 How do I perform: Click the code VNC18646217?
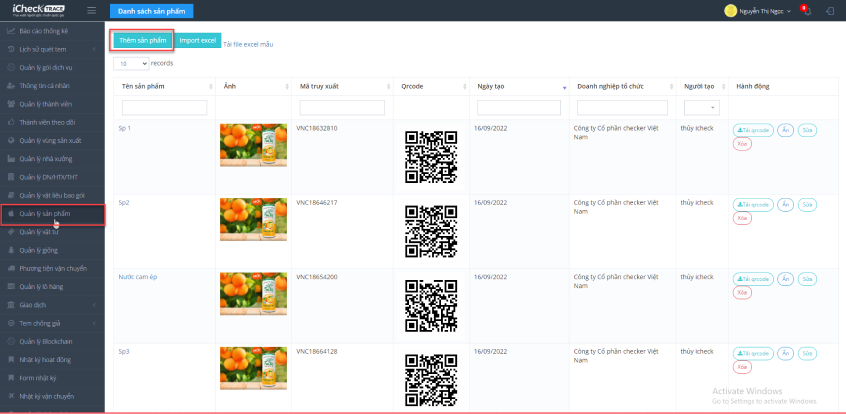point(317,202)
